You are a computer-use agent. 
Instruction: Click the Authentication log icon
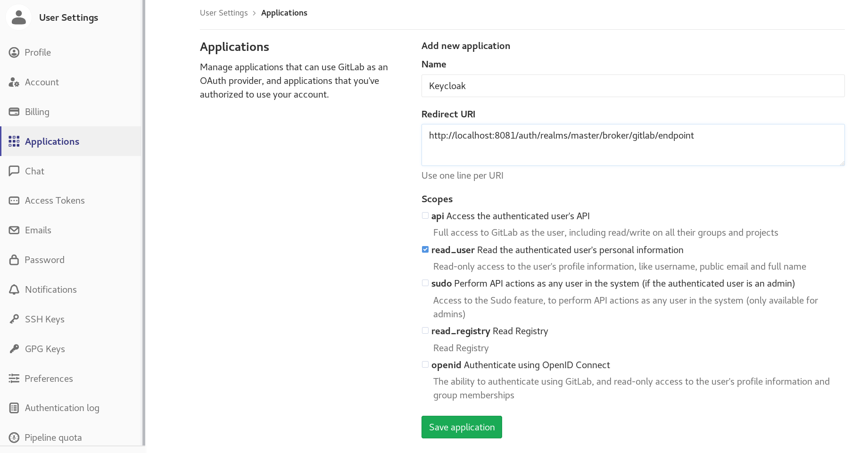[x=14, y=408]
